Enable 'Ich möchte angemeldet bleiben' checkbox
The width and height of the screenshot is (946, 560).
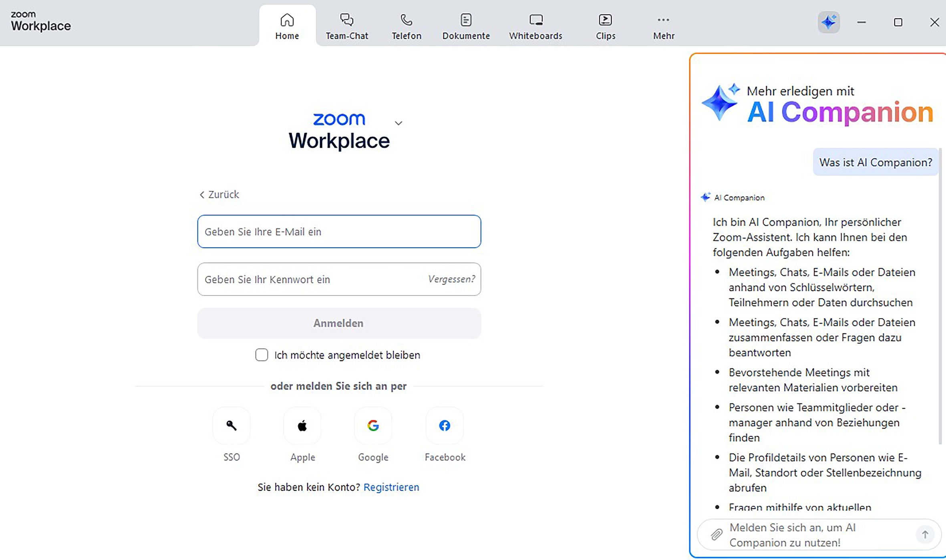click(262, 355)
